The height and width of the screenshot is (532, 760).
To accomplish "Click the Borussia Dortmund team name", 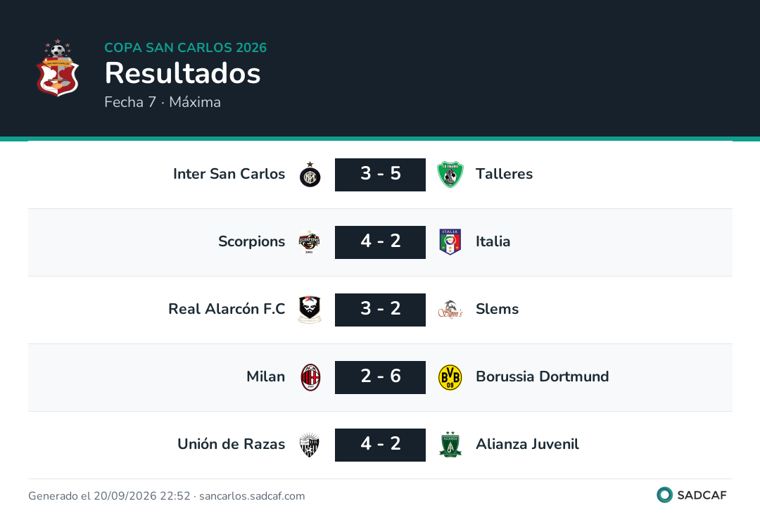I will pos(542,376).
